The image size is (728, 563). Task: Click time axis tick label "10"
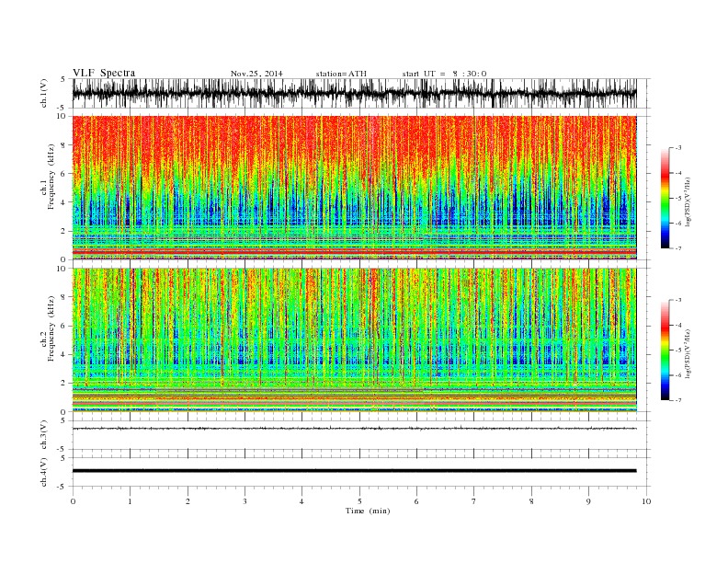pos(646,501)
